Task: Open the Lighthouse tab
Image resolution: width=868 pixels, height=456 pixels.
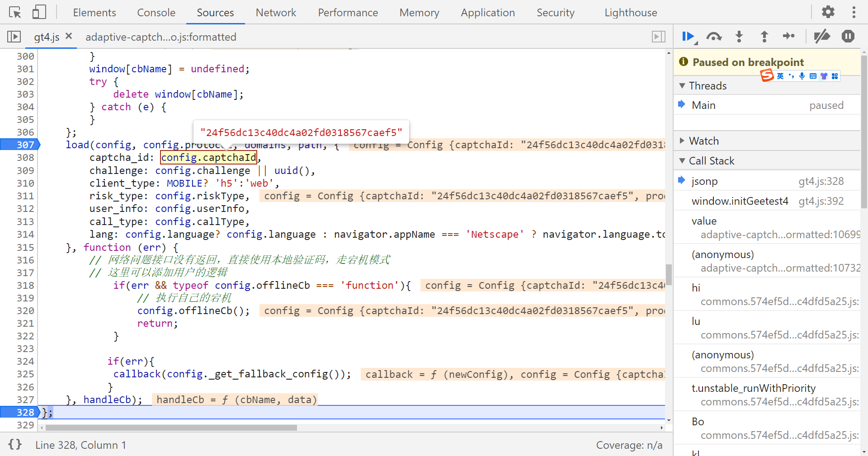Action: 631,13
